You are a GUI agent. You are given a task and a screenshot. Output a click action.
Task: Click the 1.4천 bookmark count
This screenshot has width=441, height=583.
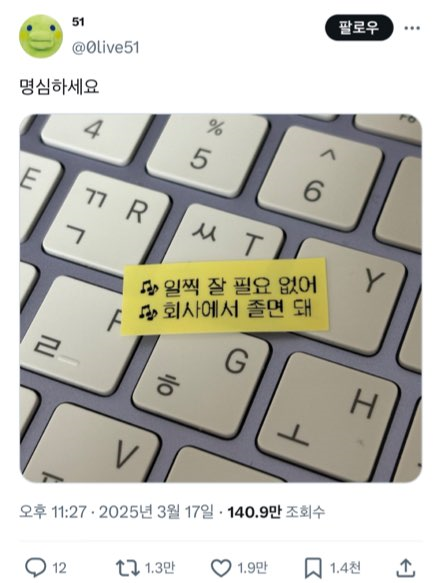[345, 568]
